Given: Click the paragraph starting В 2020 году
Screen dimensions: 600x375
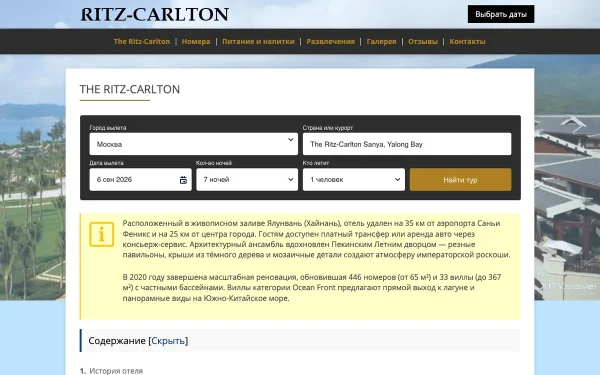Looking at the screenshot, I should (x=312, y=287).
